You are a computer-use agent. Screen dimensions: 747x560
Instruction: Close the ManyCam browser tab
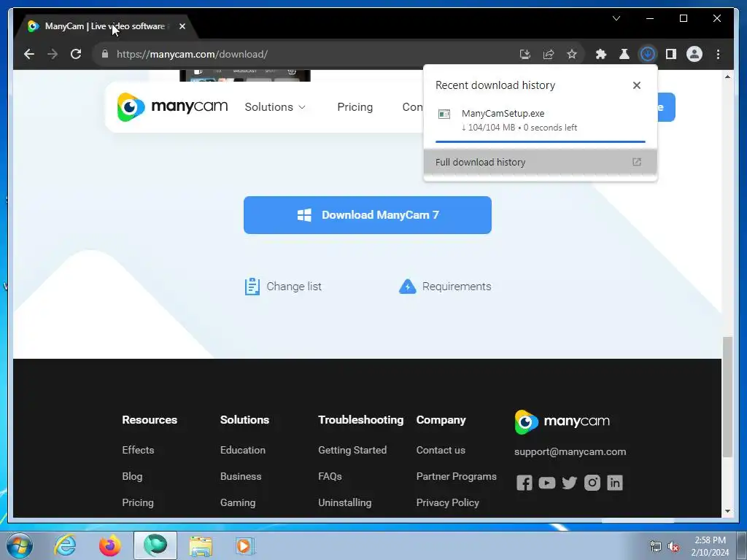(182, 27)
